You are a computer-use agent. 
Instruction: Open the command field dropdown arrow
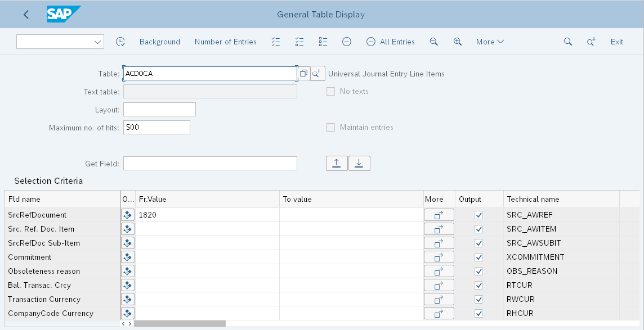coord(96,41)
